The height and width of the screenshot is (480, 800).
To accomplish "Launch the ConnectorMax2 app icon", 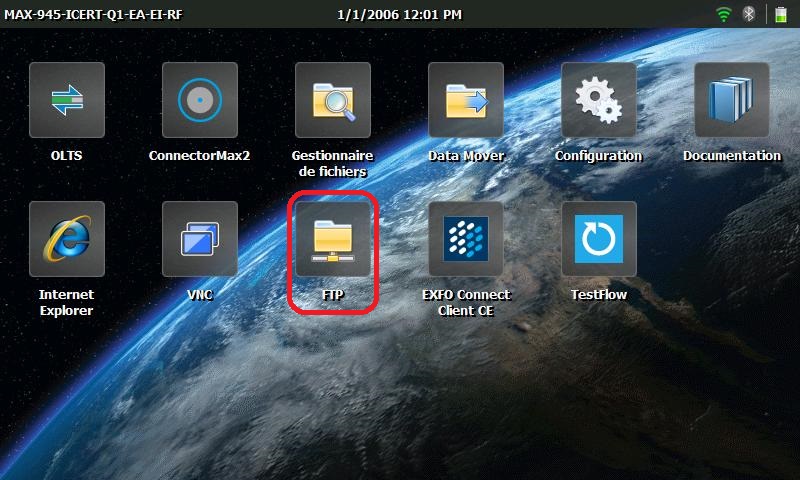I will pos(200,100).
